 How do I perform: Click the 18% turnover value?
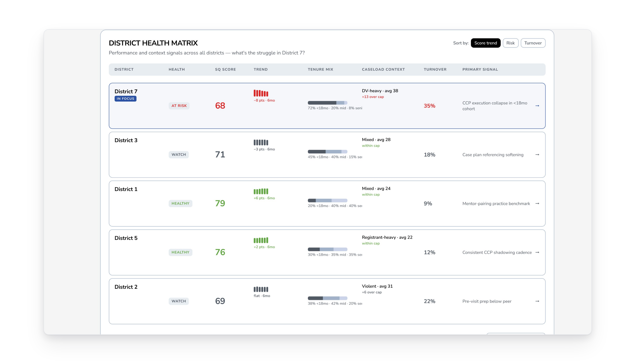[x=429, y=155]
